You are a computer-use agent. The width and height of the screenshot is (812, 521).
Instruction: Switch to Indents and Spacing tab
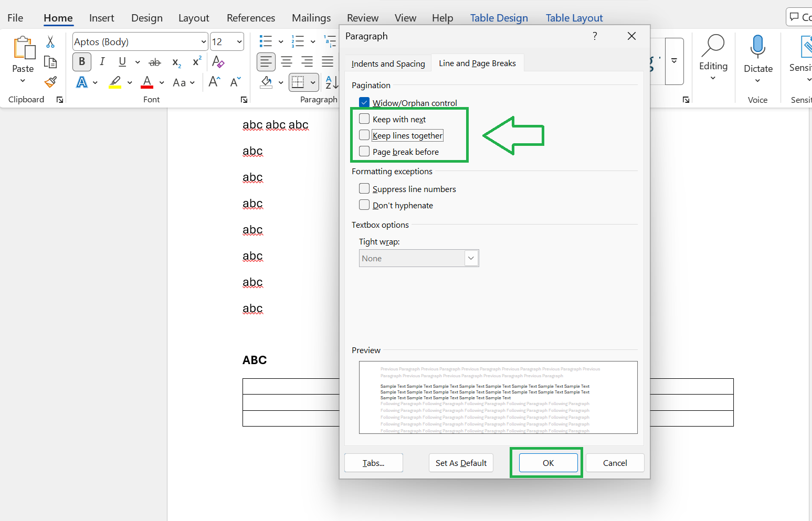pos(388,63)
